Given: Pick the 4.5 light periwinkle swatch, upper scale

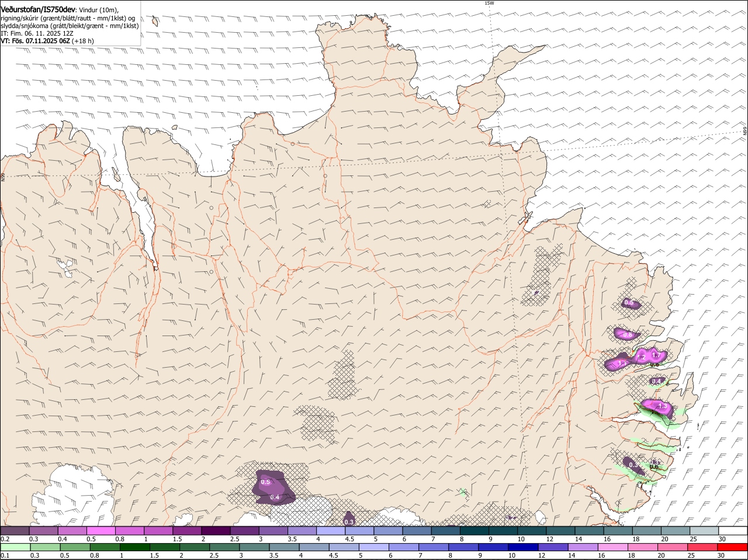Looking at the screenshot, I should (x=359, y=531).
